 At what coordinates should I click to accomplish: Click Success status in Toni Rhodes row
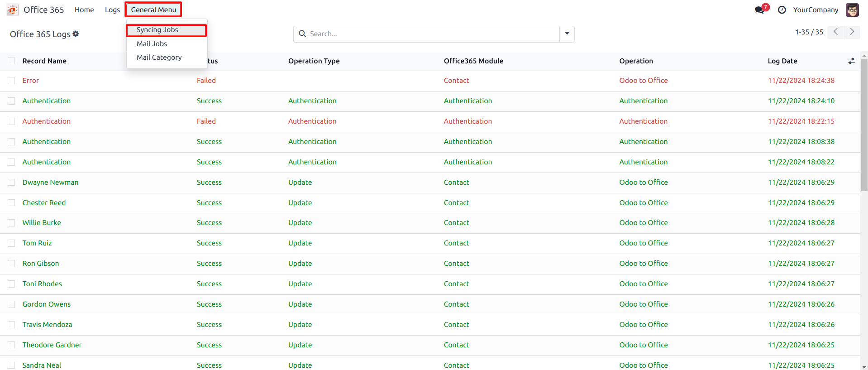tap(209, 284)
